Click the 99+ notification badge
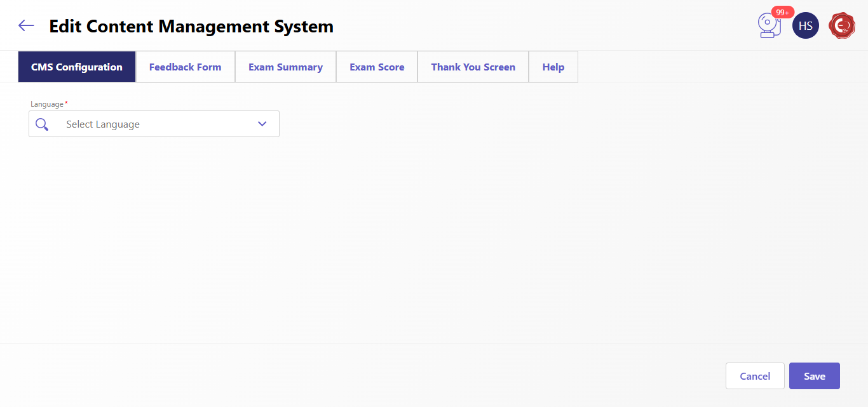This screenshot has height=407, width=868. [x=782, y=12]
